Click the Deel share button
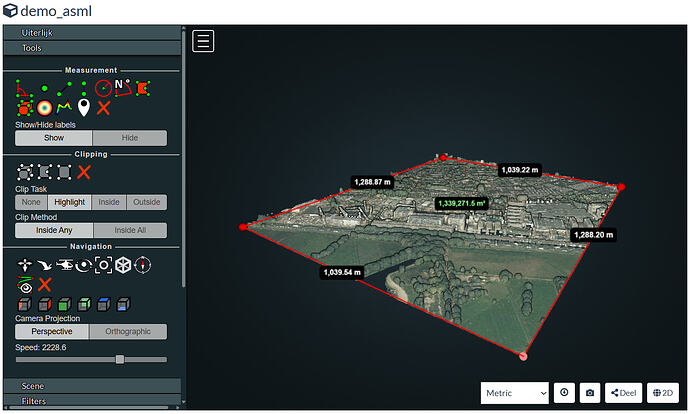 (x=624, y=393)
